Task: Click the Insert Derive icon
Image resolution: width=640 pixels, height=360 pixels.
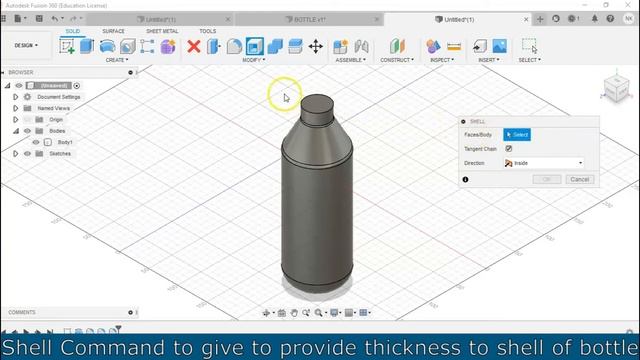Action: point(480,46)
